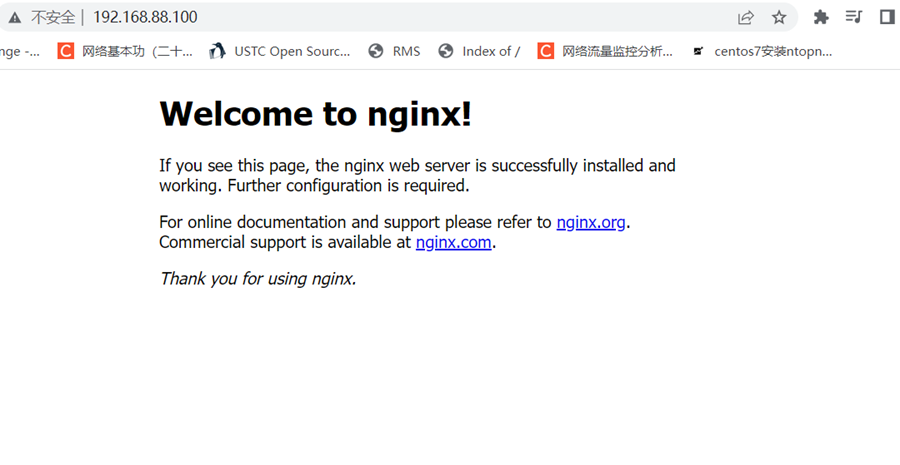Click the 不安全 security label text
This screenshot has height=465, width=900.
click(x=52, y=17)
